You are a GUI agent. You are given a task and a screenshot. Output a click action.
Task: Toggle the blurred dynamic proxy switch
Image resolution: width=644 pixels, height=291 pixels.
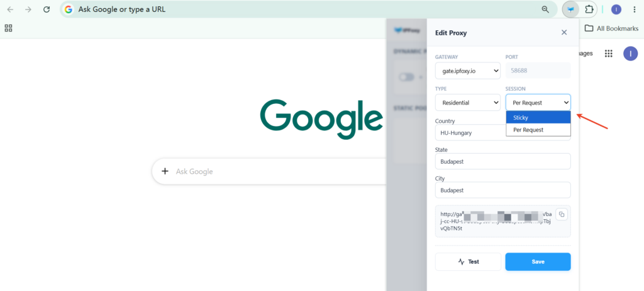[407, 77]
